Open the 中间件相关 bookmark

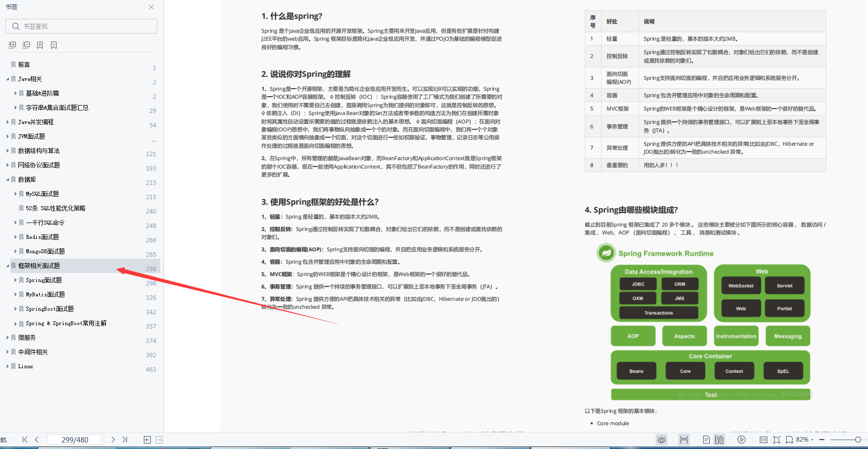pos(33,352)
